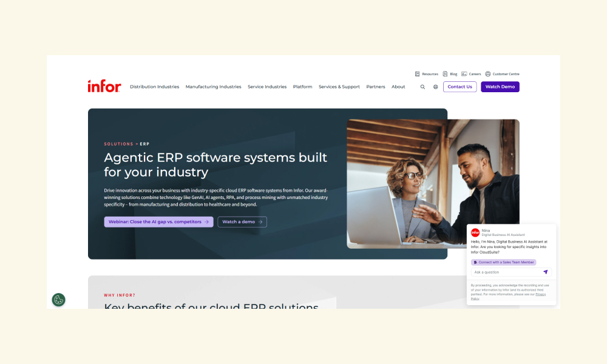Click the Infor logo
The width and height of the screenshot is (607, 364).
pos(104,86)
